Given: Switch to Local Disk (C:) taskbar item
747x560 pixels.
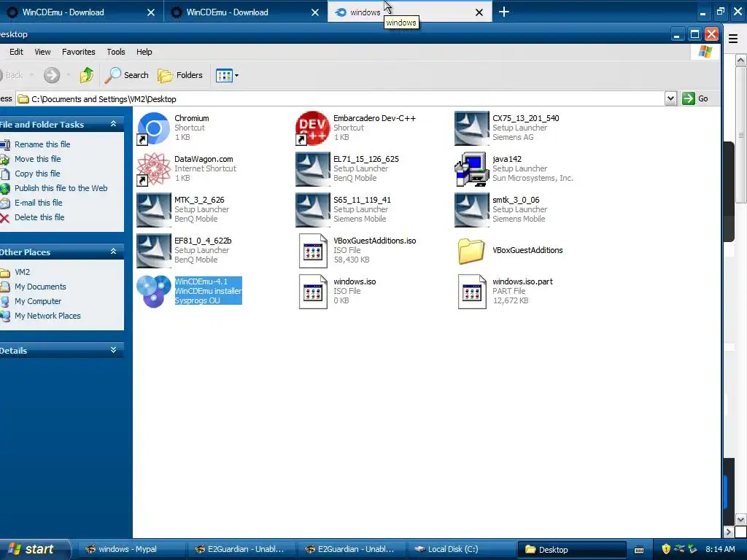Looking at the screenshot, I should (461, 550).
